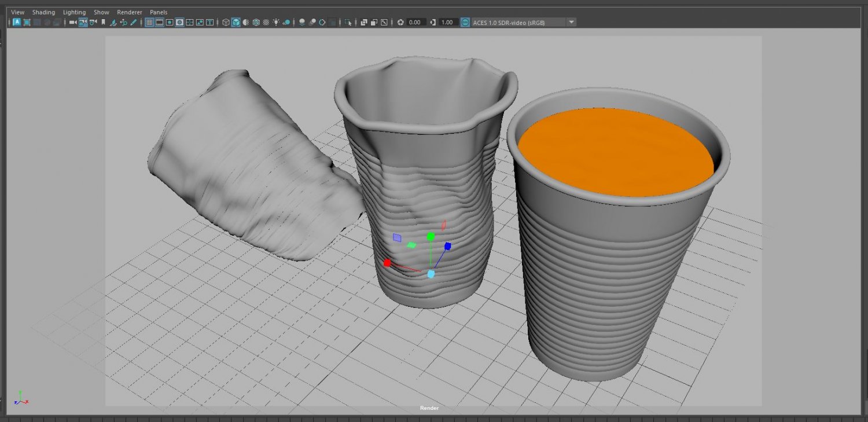
Task: Click the red X-axis manipulator handle
Action: [387, 263]
